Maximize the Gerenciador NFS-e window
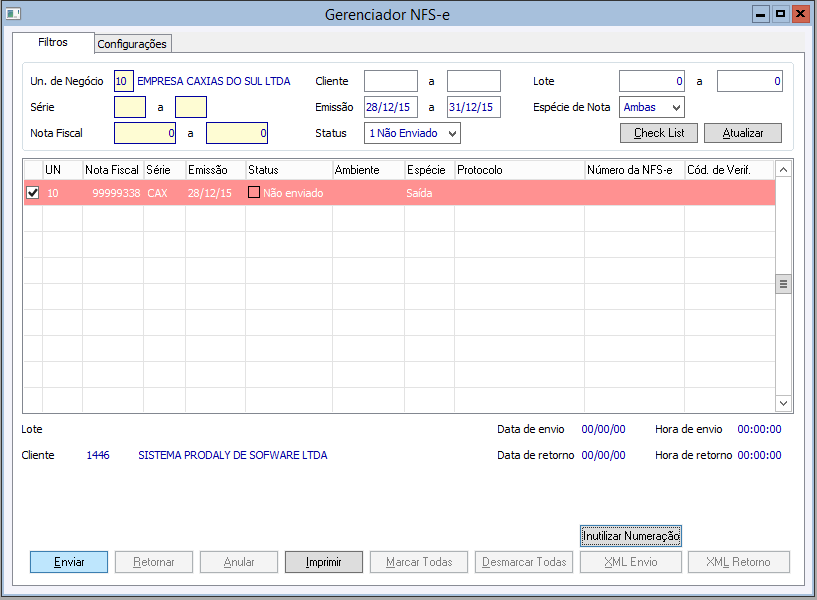The width and height of the screenshot is (817, 600). pyautogui.click(x=781, y=14)
